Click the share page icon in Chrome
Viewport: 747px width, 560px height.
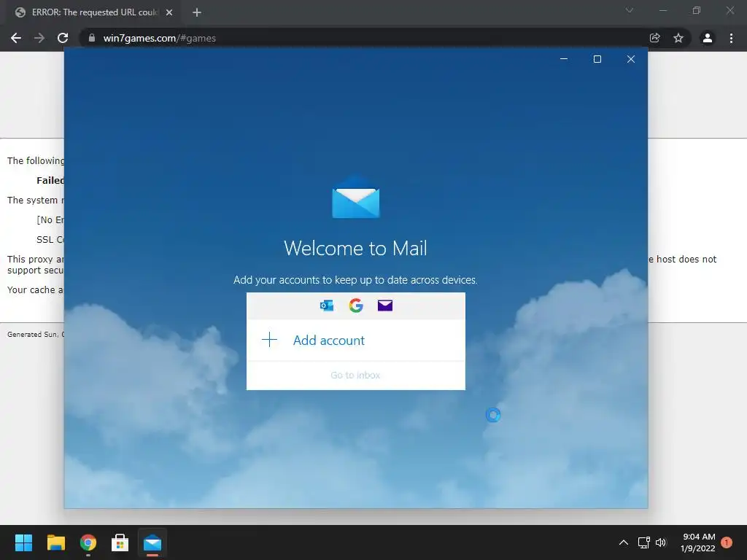pos(655,38)
